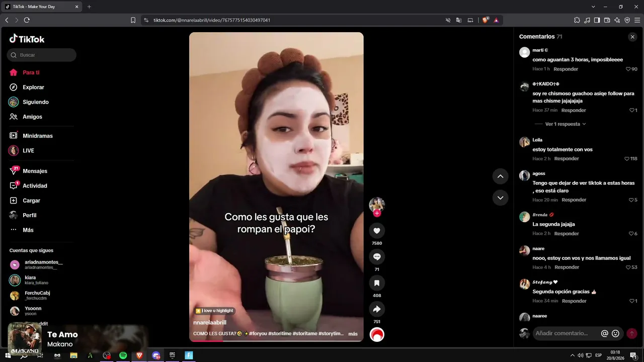Screen dimensions: 644x362
Task: Toggle the browser sidebar panel
Action: click(597, 20)
